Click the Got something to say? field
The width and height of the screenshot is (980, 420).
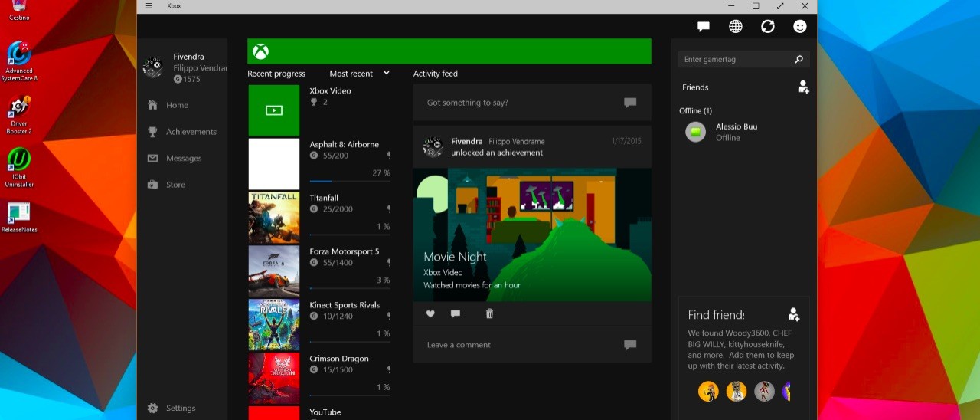coord(532,103)
